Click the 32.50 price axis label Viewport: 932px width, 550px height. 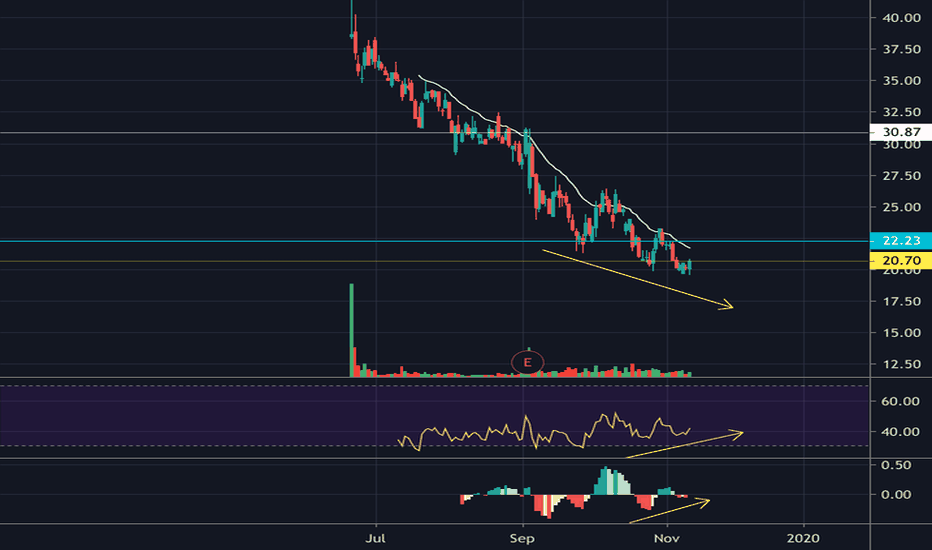coord(901,112)
